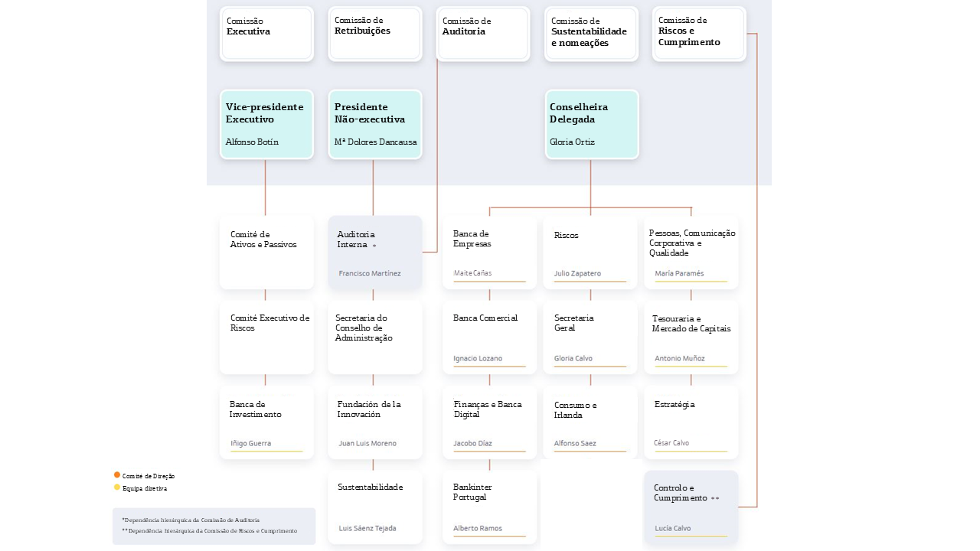Image resolution: width=980 pixels, height=551 pixels.
Task: Click the Banca de Empresas card
Action: pyautogui.click(x=490, y=253)
